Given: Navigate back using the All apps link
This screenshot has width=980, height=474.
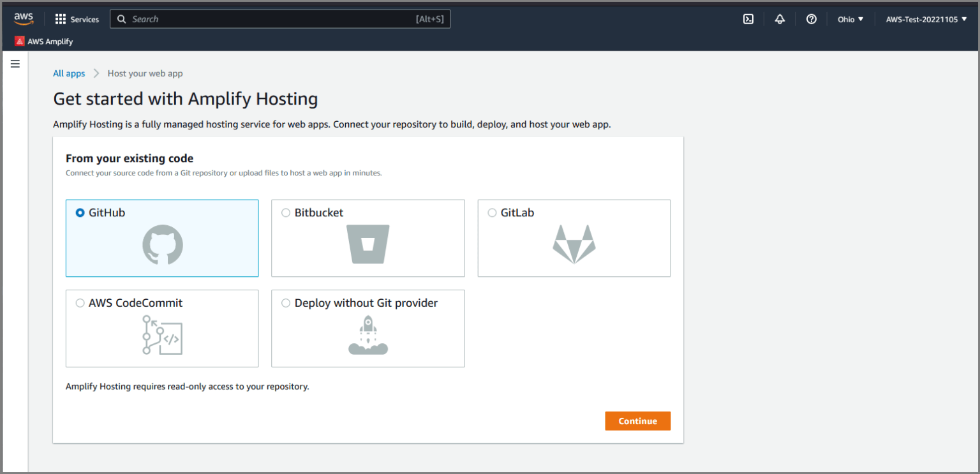Looking at the screenshot, I should pos(68,73).
